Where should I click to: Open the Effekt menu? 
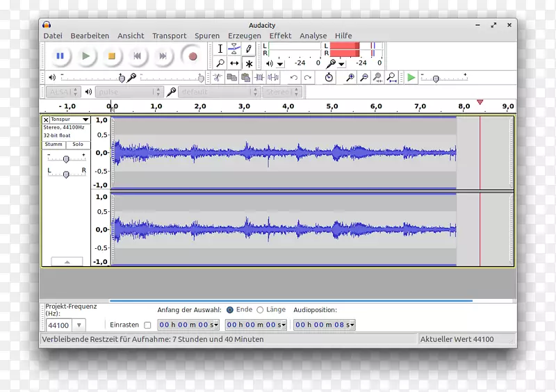[x=280, y=36]
